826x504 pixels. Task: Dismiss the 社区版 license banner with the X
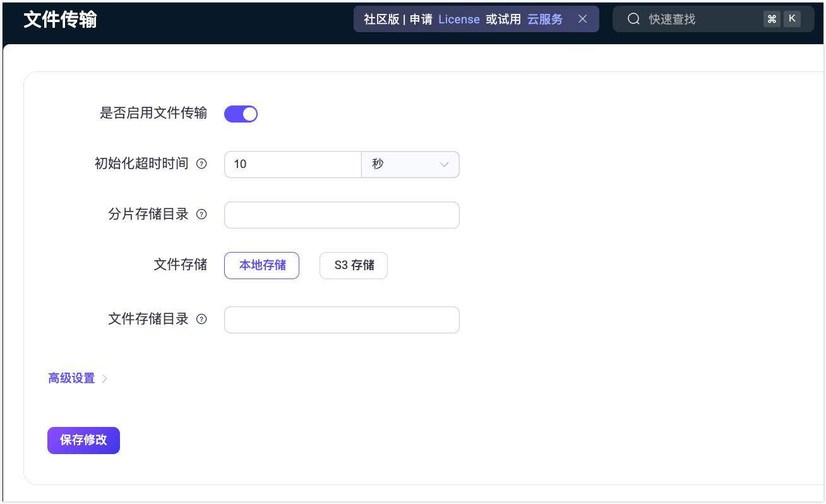point(582,19)
